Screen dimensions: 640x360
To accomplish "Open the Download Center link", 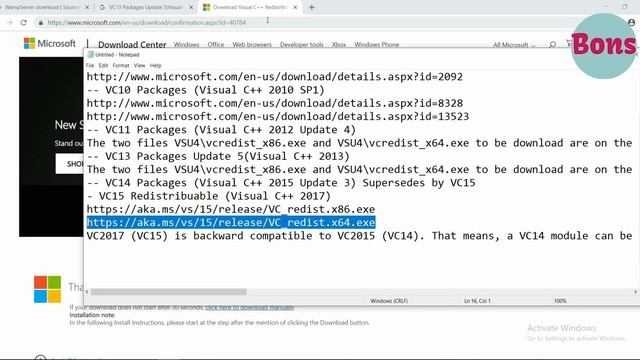I will (x=132, y=44).
